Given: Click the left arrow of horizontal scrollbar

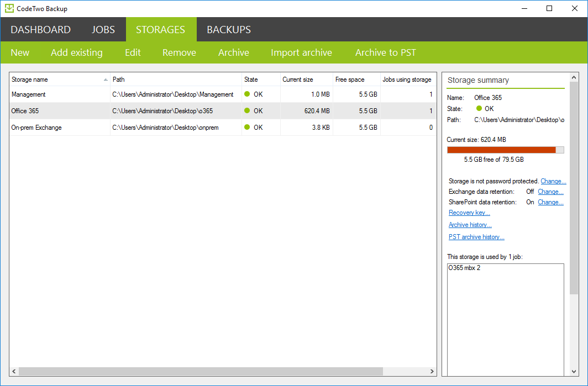Looking at the screenshot, I should click(14, 372).
